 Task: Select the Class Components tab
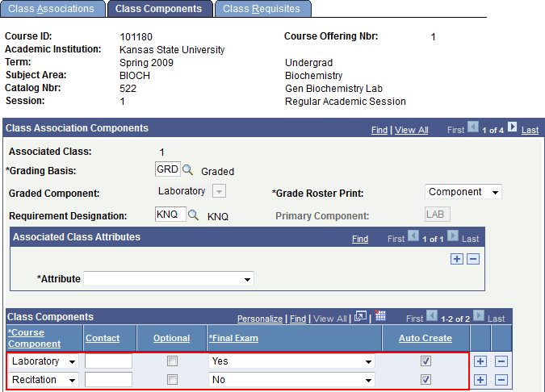(159, 9)
